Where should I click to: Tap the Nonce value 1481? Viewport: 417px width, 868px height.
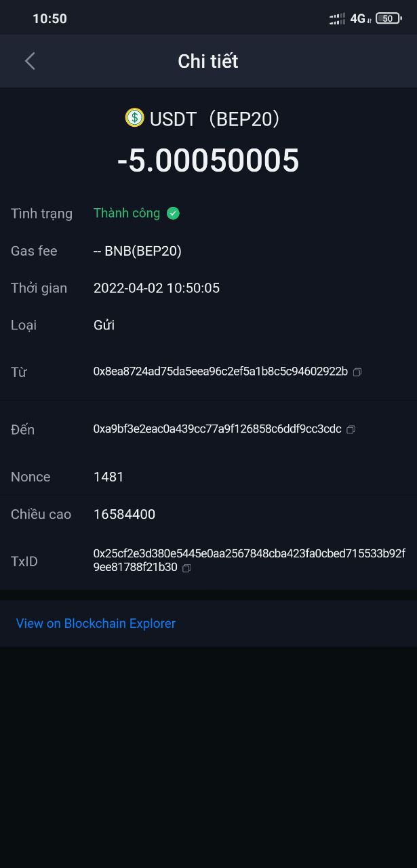[x=108, y=477]
